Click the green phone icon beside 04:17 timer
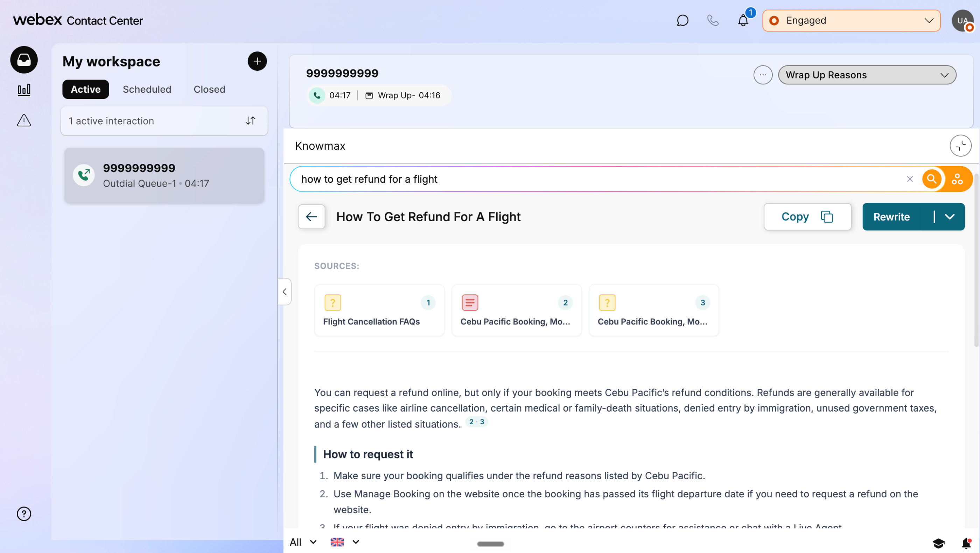Screen dimensions: 980x553 317,95
